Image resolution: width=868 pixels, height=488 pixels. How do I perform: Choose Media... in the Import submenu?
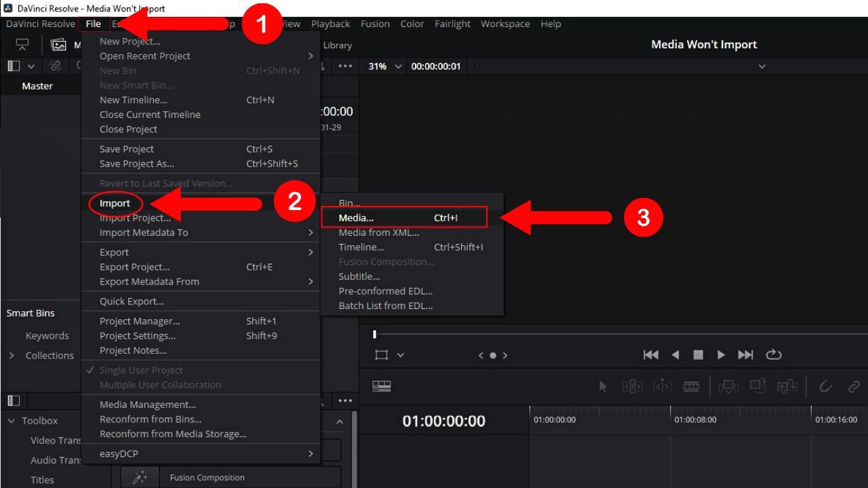pos(404,218)
